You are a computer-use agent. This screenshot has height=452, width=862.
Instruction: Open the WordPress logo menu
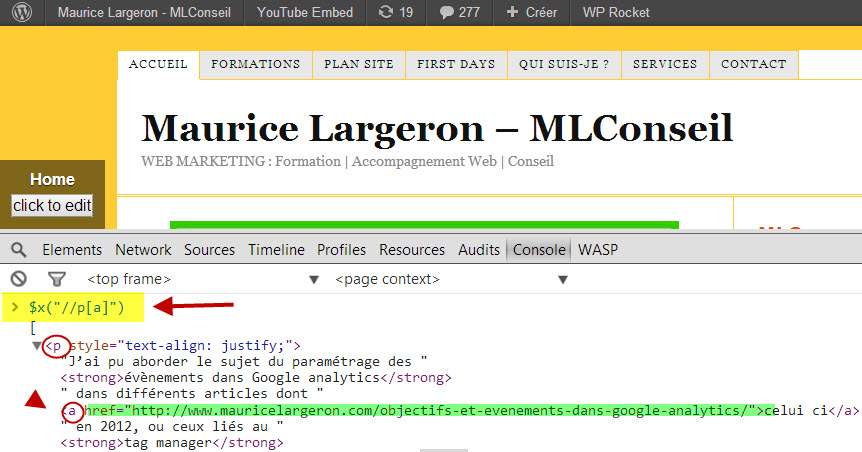coord(22,12)
